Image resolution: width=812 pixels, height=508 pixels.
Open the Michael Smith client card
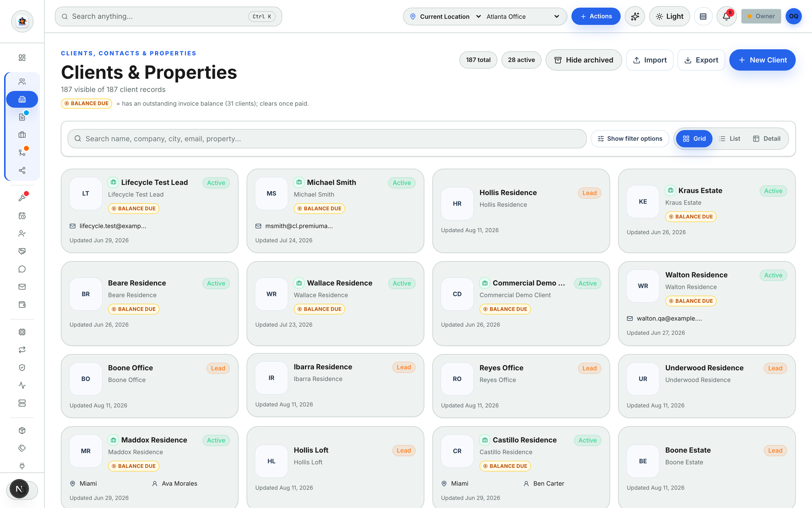[335, 211]
